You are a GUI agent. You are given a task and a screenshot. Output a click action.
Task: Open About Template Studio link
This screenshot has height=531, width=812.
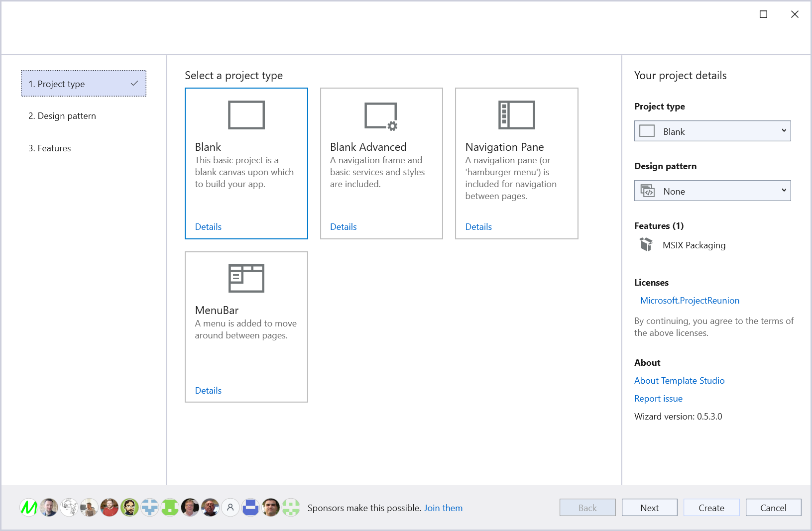(679, 381)
